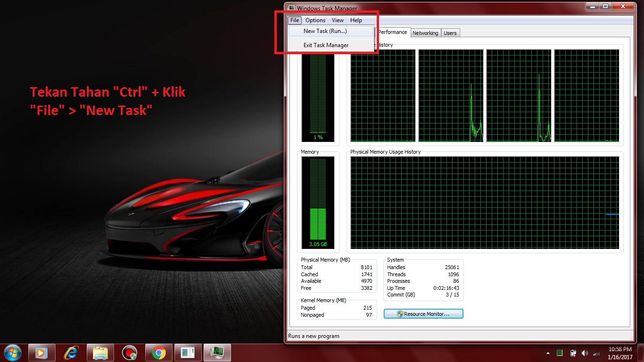Click the 'Threads' label in System
Screen dimensions: 644x362
pyautogui.click(x=396, y=274)
